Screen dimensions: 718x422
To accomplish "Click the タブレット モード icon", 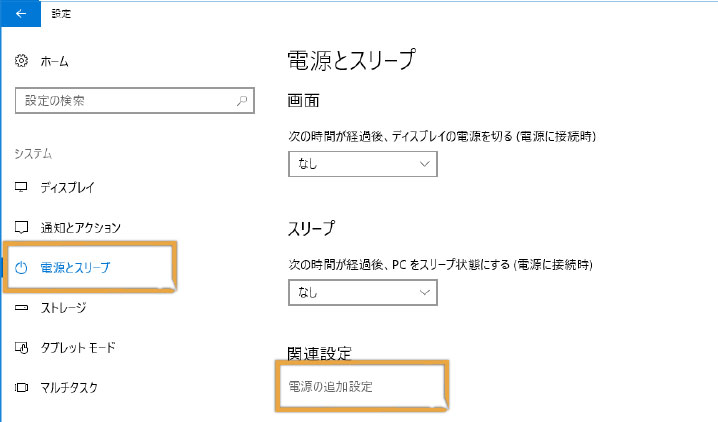I will click(x=21, y=348).
